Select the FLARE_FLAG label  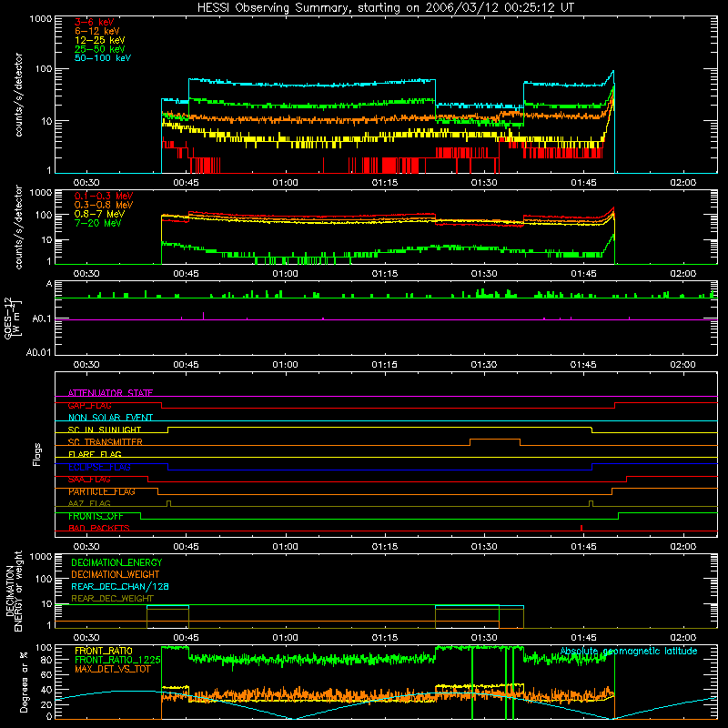(x=95, y=454)
